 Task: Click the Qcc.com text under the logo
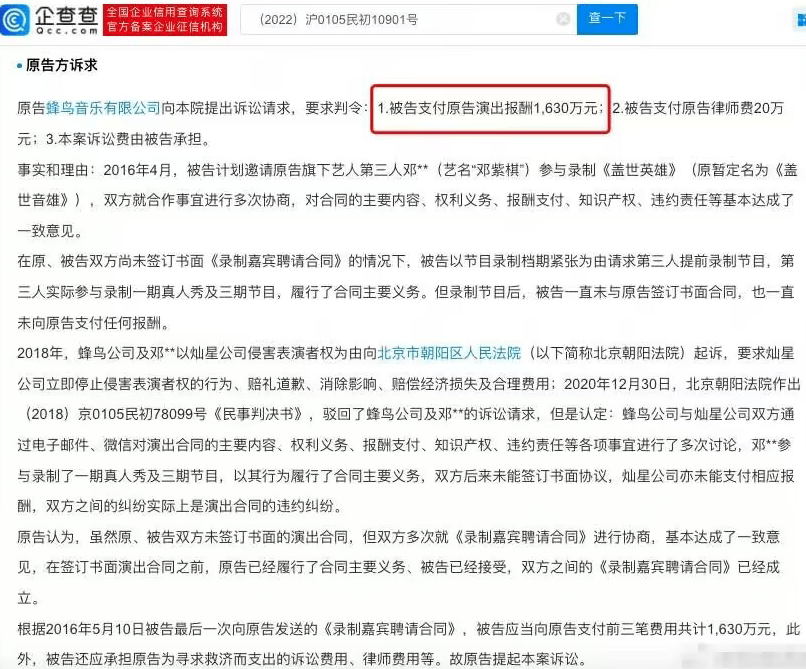[66, 31]
